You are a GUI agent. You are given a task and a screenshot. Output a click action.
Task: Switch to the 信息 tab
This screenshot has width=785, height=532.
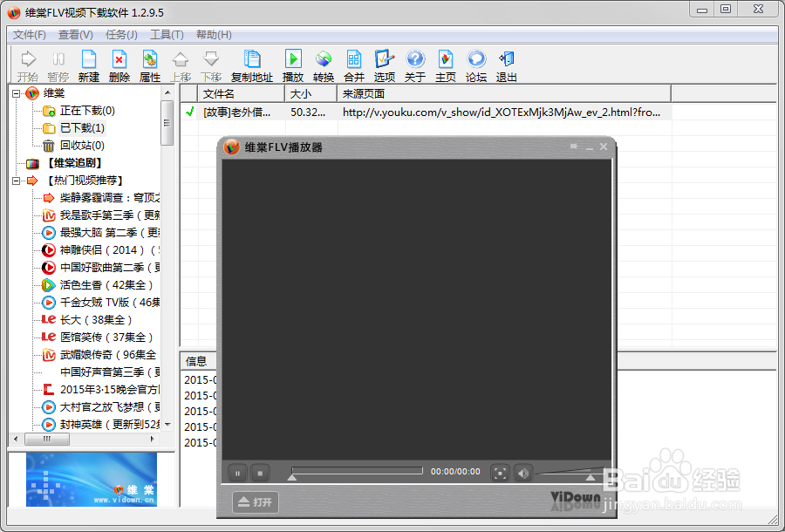pyautogui.click(x=196, y=361)
